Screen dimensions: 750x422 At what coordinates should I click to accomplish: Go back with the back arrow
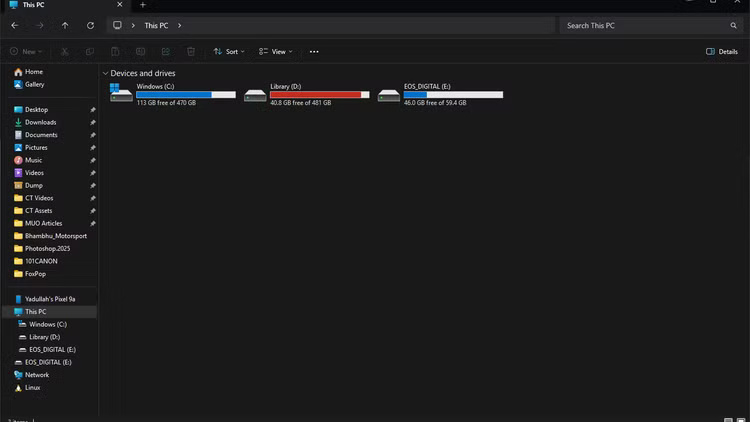15,25
